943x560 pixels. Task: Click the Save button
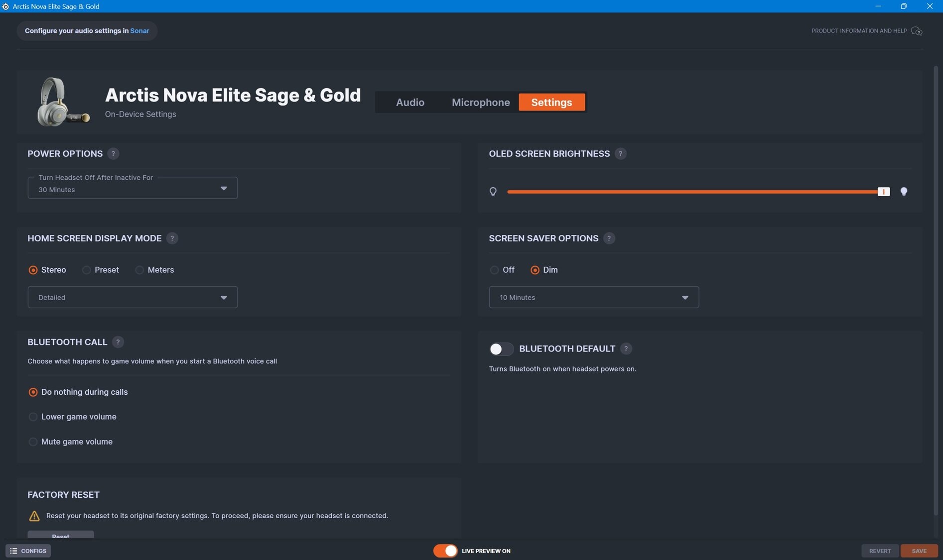(919, 551)
